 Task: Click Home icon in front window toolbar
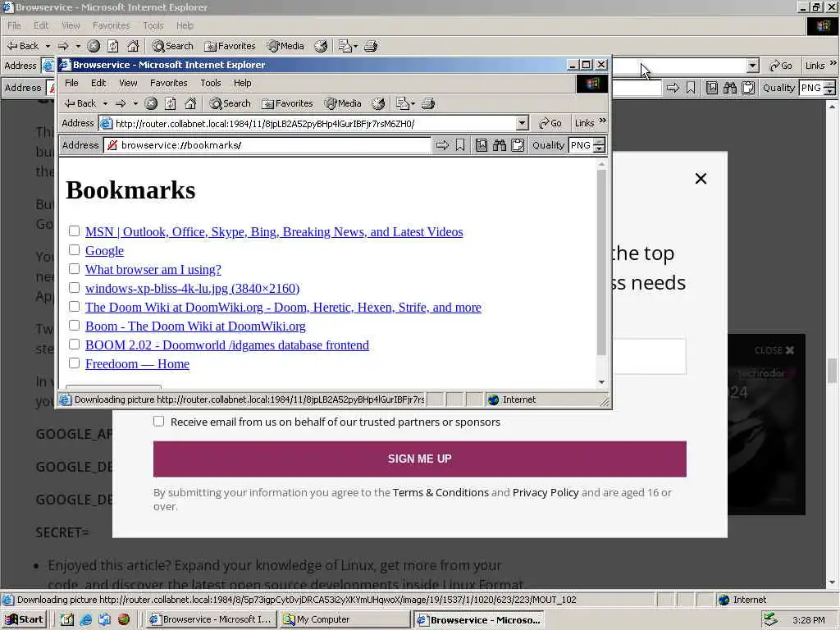pos(190,103)
